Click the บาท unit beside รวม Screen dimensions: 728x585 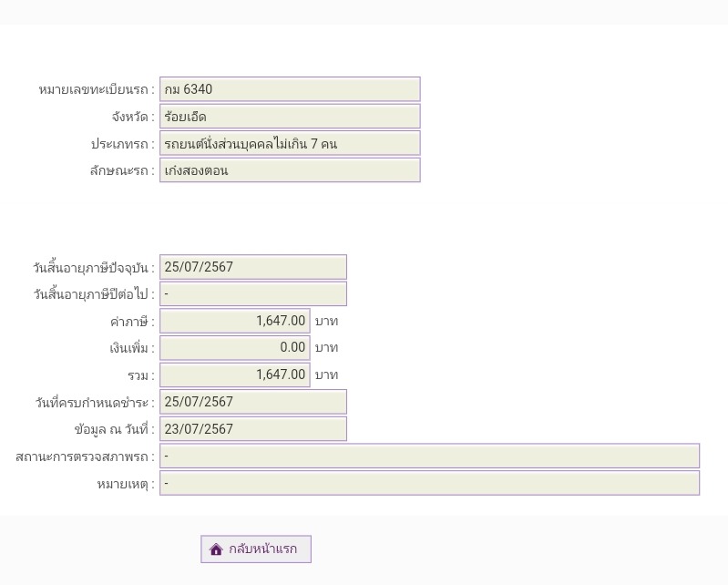click(326, 375)
